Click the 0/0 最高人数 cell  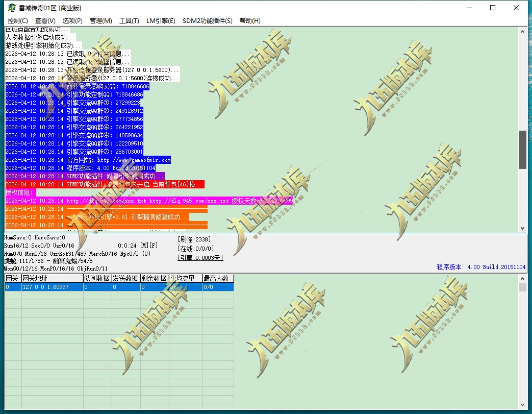coord(218,287)
